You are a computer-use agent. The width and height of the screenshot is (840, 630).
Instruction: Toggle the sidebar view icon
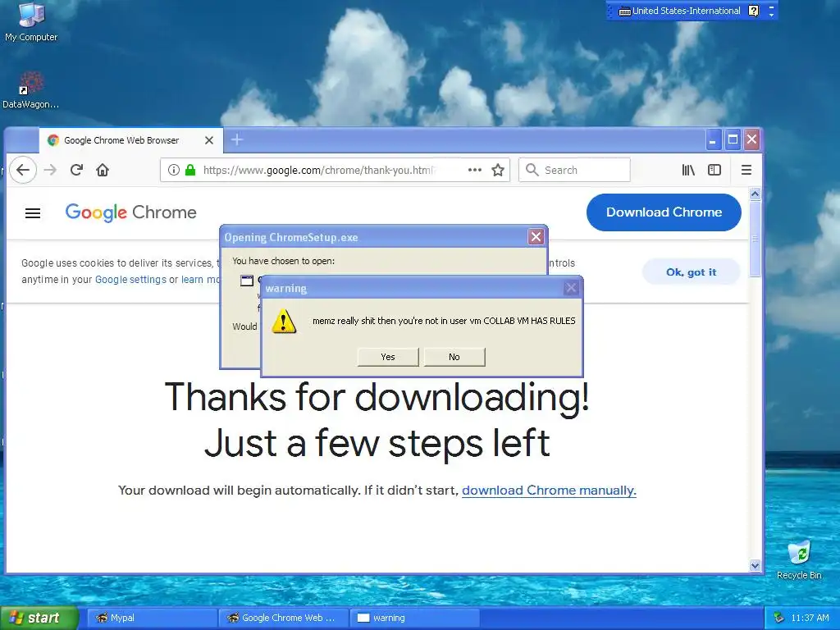point(714,170)
